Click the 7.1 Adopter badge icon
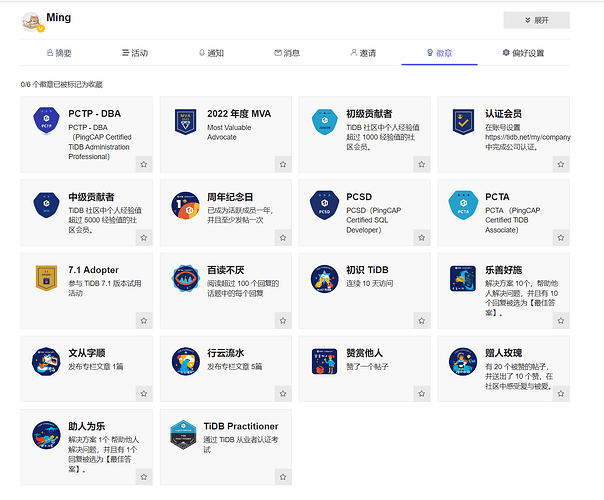The image size is (604, 500). click(46, 278)
